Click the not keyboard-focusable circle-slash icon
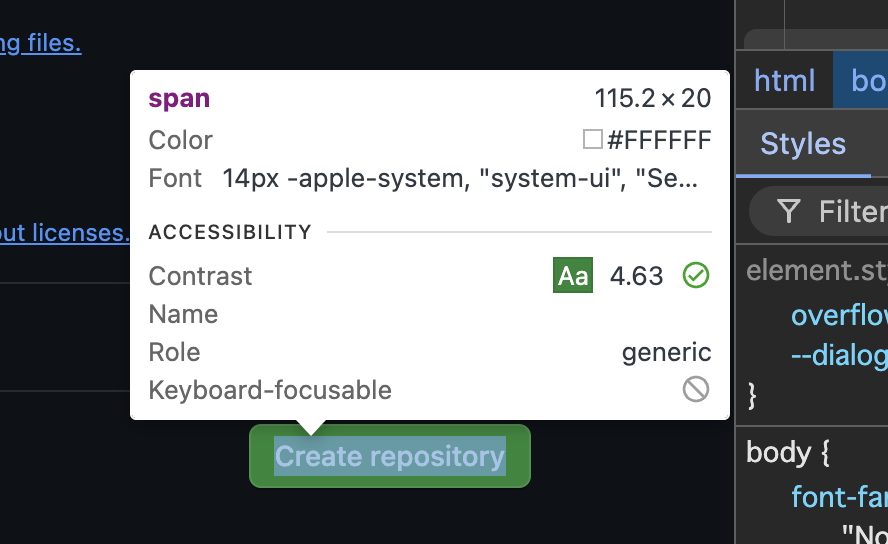888x544 pixels. [695, 389]
